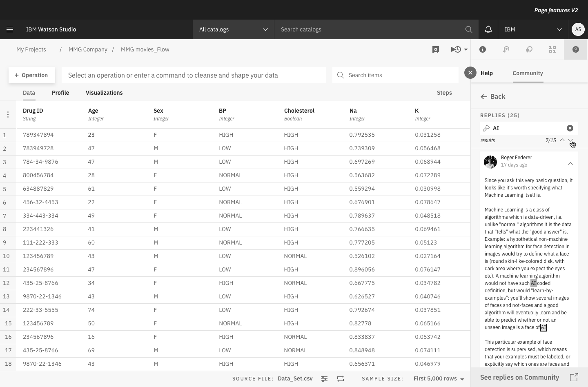Open the run schedule clock icon

pos(459,49)
